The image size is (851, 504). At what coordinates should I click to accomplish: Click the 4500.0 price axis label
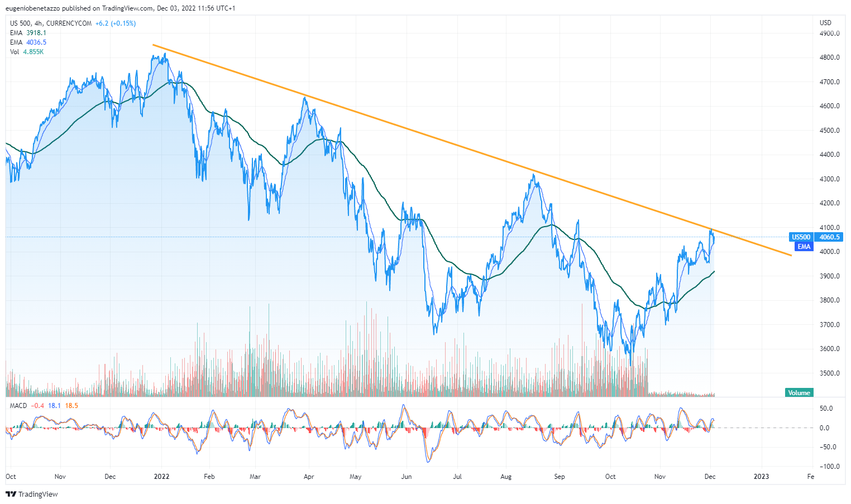point(830,131)
